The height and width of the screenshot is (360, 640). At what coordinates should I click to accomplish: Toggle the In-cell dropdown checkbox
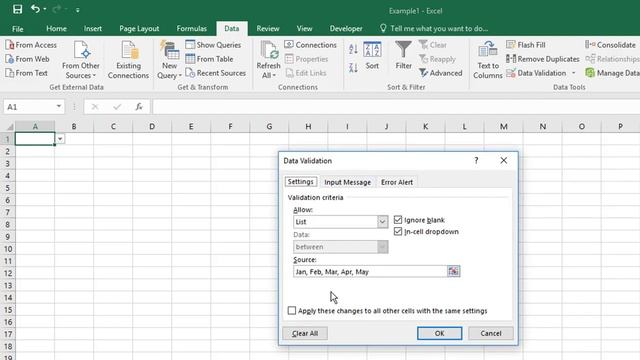[x=398, y=231]
